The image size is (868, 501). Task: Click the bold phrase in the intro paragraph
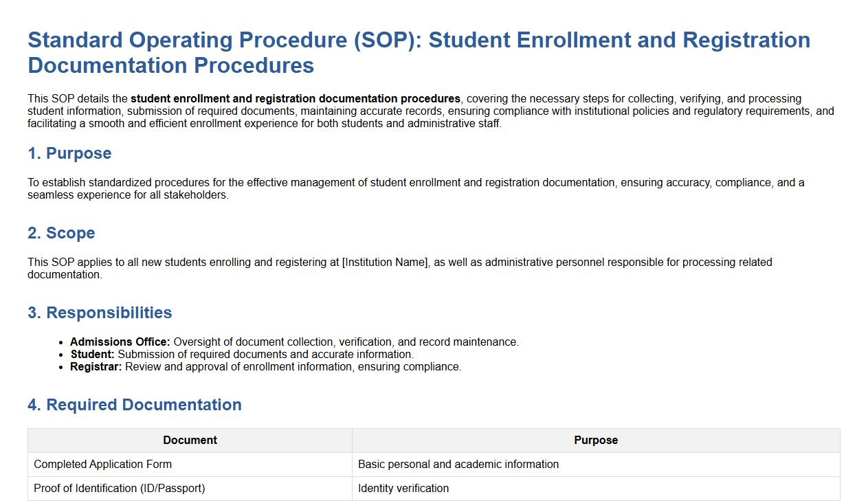(x=296, y=99)
